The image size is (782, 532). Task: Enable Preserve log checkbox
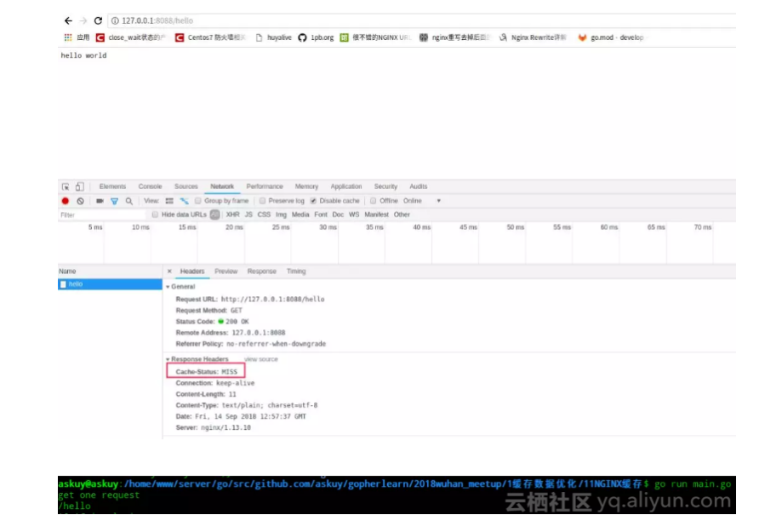262,201
